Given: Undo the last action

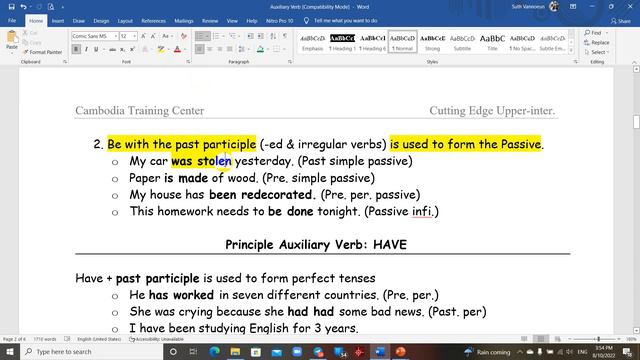Looking at the screenshot, I should pyautogui.click(x=24, y=7).
